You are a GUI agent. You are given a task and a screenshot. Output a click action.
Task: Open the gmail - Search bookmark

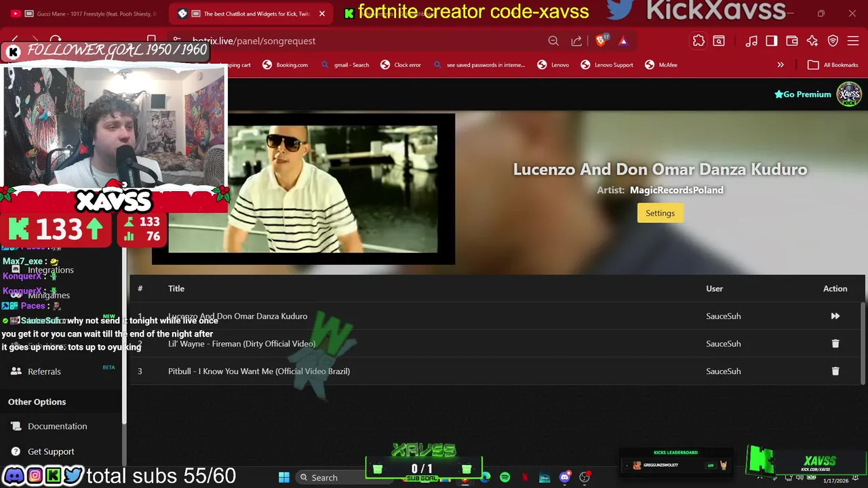tap(345, 65)
